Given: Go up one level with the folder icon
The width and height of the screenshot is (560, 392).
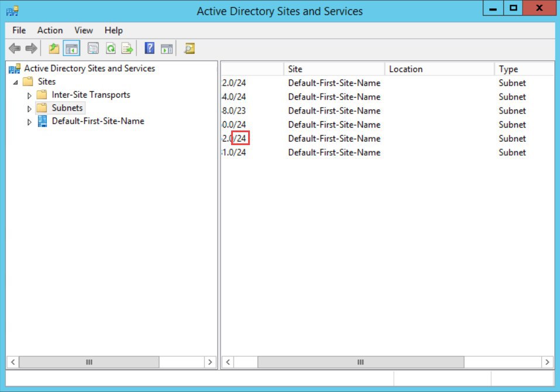Looking at the screenshot, I should click(x=54, y=48).
